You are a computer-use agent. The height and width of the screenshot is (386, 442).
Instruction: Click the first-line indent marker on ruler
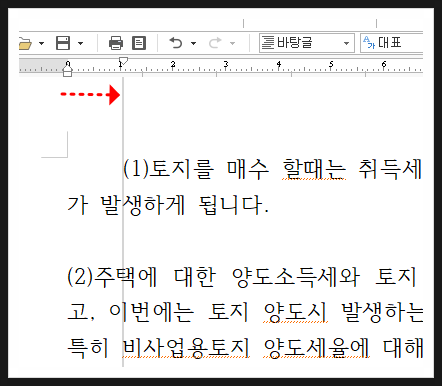(x=123, y=61)
